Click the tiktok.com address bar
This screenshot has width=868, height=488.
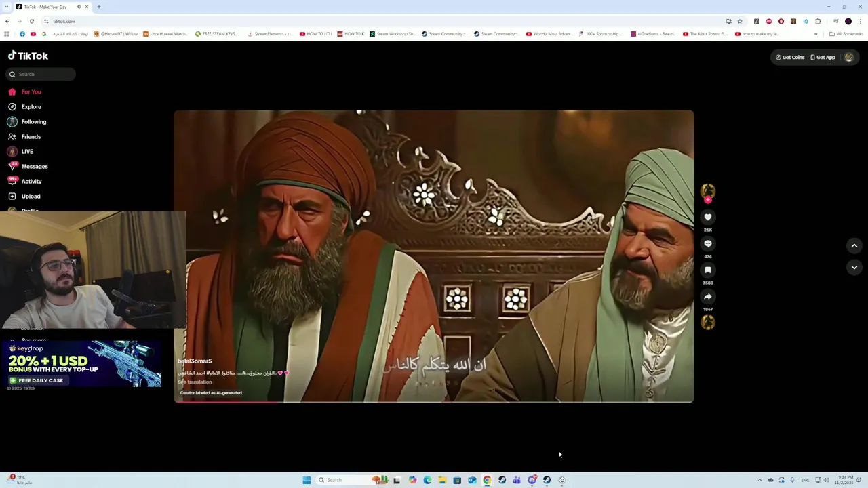point(380,21)
